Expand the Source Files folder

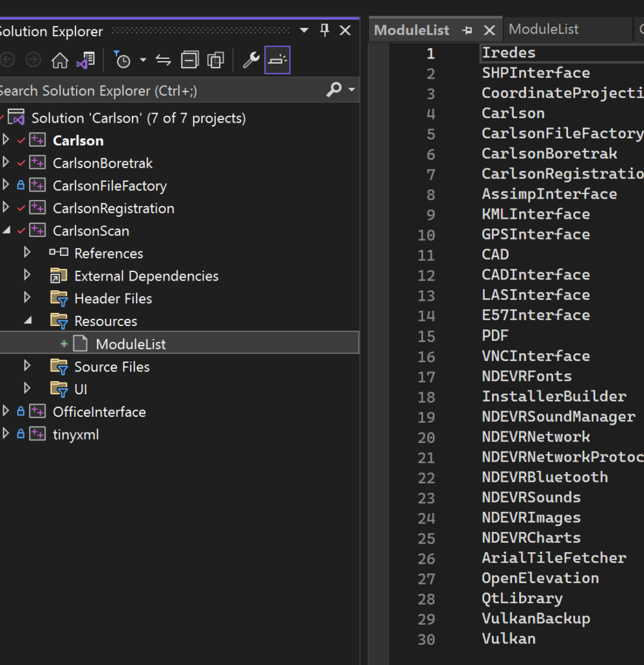27,366
